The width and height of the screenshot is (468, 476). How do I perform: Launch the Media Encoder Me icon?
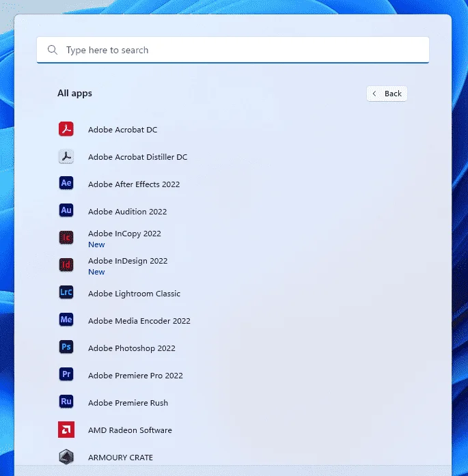(x=66, y=320)
